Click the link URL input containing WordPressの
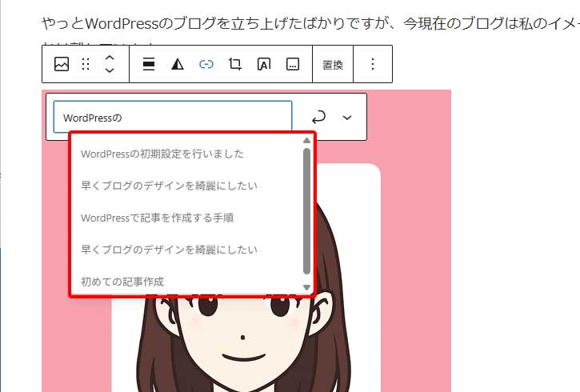 pyautogui.click(x=173, y=118)
